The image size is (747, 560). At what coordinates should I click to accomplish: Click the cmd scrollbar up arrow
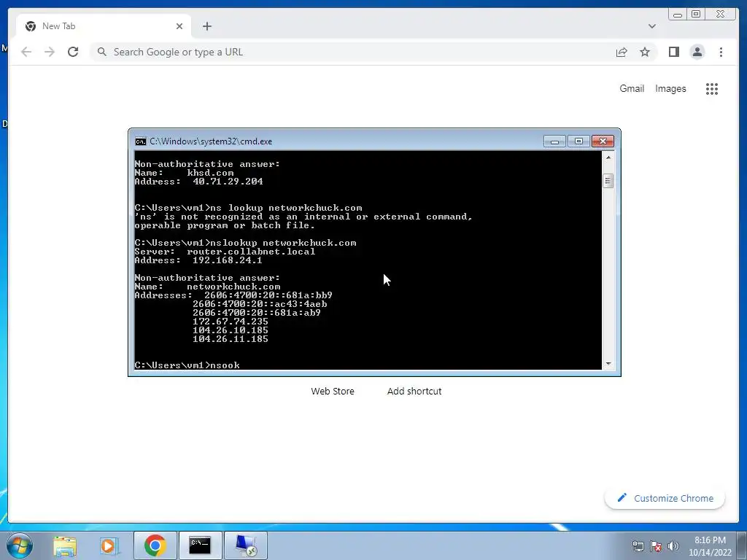coord(608,157)
